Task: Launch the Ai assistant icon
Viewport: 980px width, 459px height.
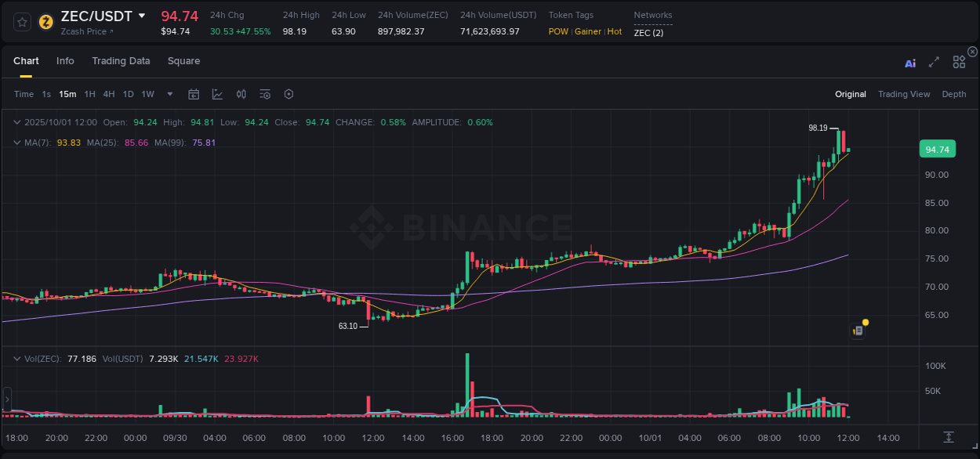Action: 910,62
